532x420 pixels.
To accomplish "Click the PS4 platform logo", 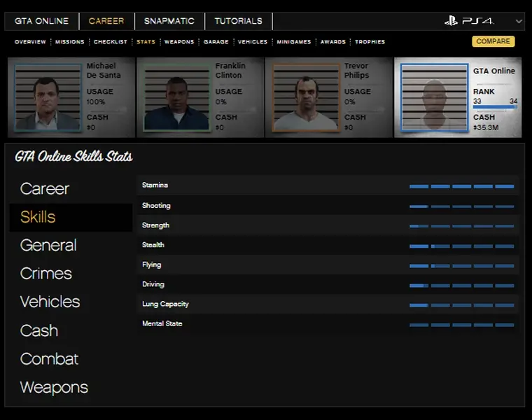I will coord(469,21).
